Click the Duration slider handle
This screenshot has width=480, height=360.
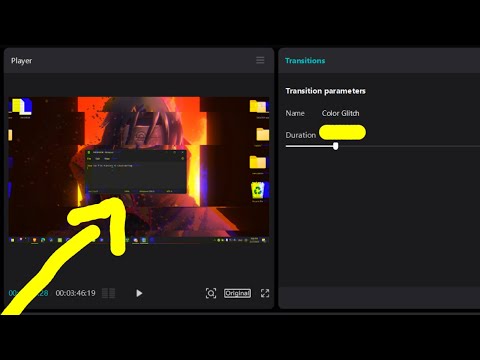pyautogui.click(x=336, y=146)
